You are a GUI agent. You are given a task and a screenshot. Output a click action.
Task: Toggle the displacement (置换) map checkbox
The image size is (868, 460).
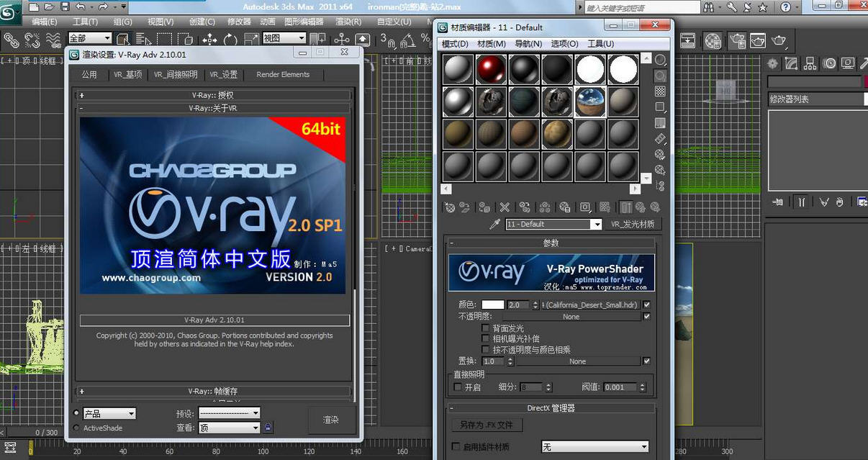(646, 361)
